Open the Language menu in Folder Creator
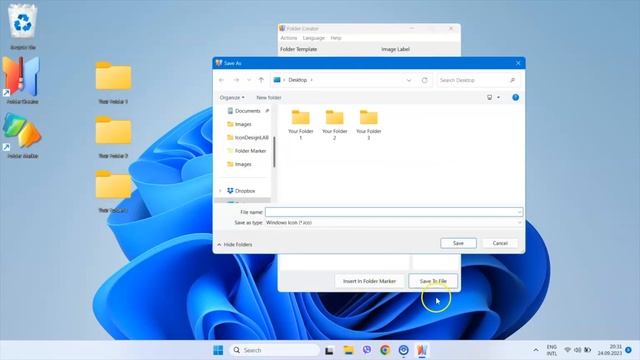Viewport: 640px width, 360px height. [x=313, y=38]
